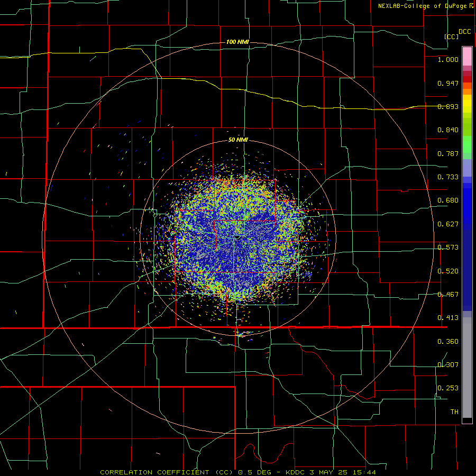The width and height of the screenshot is (476, 476).
Task: Click the [CC] unit label
Action: [451, 36]
